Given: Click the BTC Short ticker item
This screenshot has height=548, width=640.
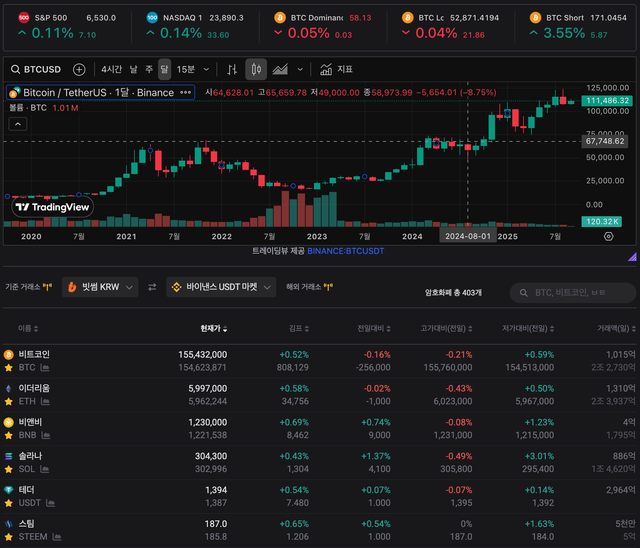Looking at the screenshot, I should point(578,27).
